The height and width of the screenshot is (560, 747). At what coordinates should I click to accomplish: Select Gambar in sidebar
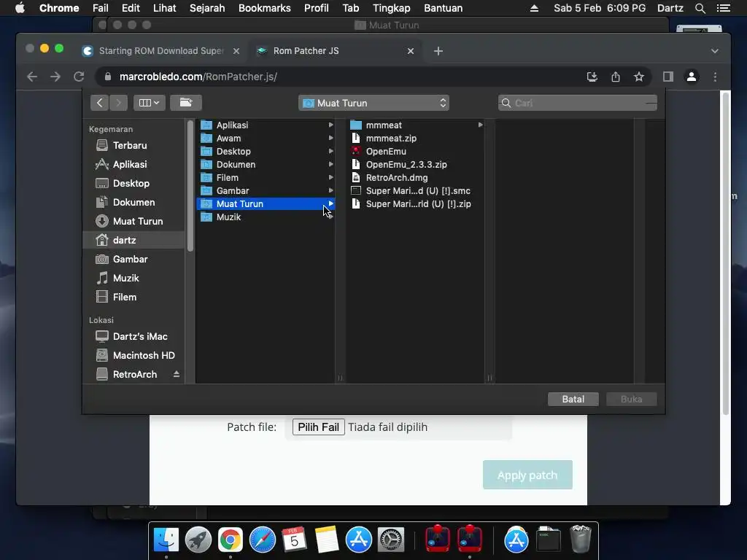pos(133,259)
